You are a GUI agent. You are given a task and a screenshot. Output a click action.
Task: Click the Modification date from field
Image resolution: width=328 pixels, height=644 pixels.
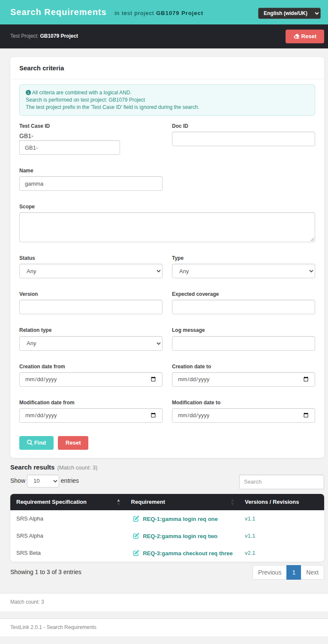click(91, 415)
